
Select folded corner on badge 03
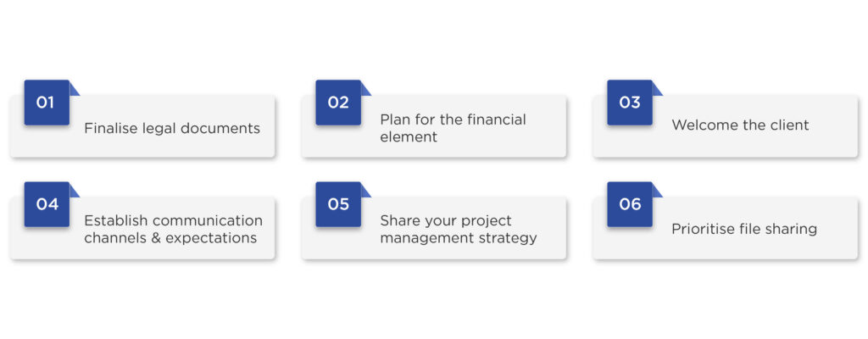657,89
